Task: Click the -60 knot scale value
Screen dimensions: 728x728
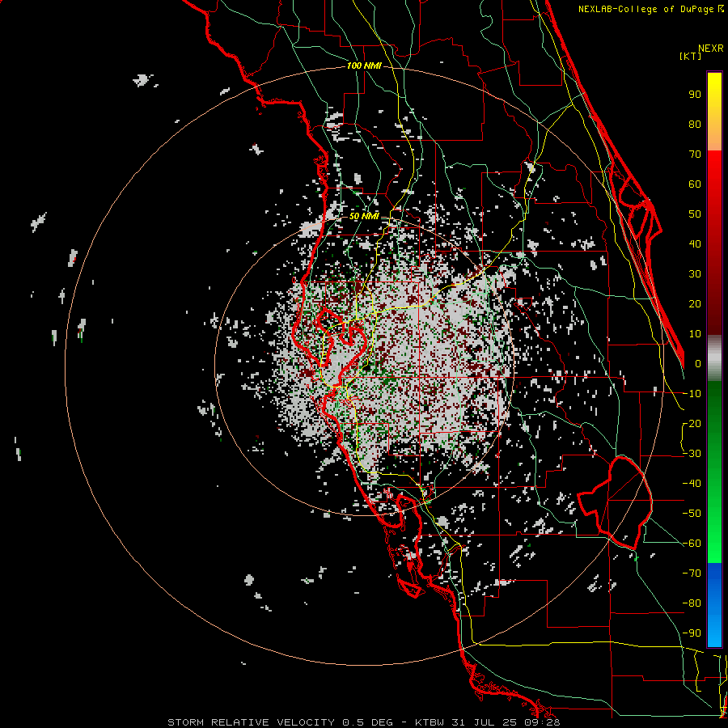Action: pos(692,544)
